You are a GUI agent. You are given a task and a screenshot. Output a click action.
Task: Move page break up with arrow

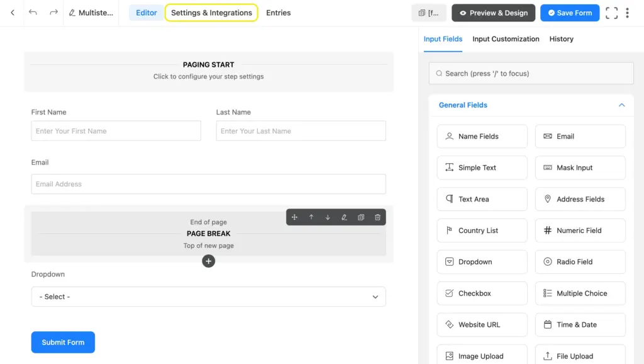pos(311,217)
